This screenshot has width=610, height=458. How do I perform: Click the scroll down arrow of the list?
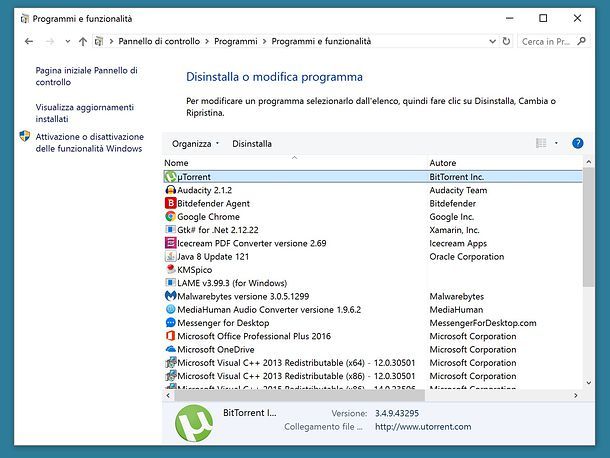click(x=589, y=383)
